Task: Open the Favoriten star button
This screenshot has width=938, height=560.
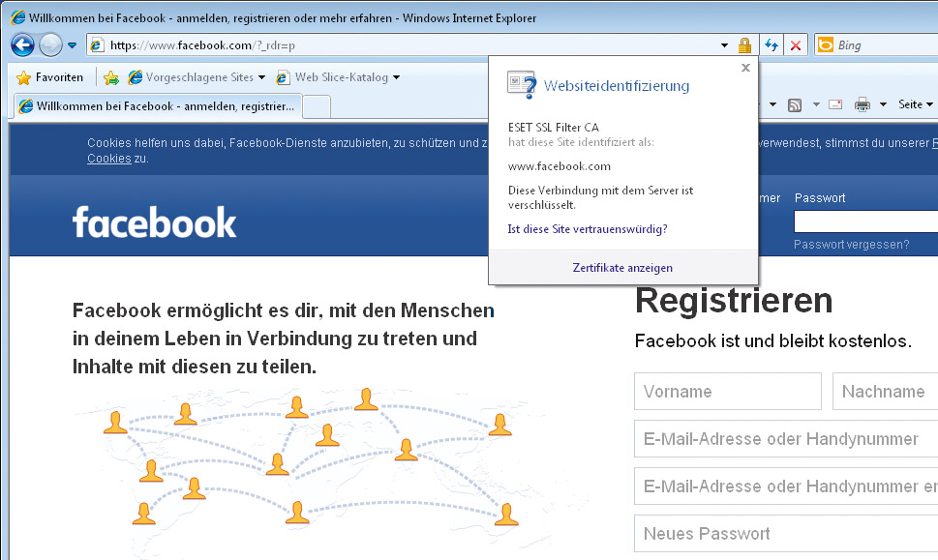Action: pos(50,77)
